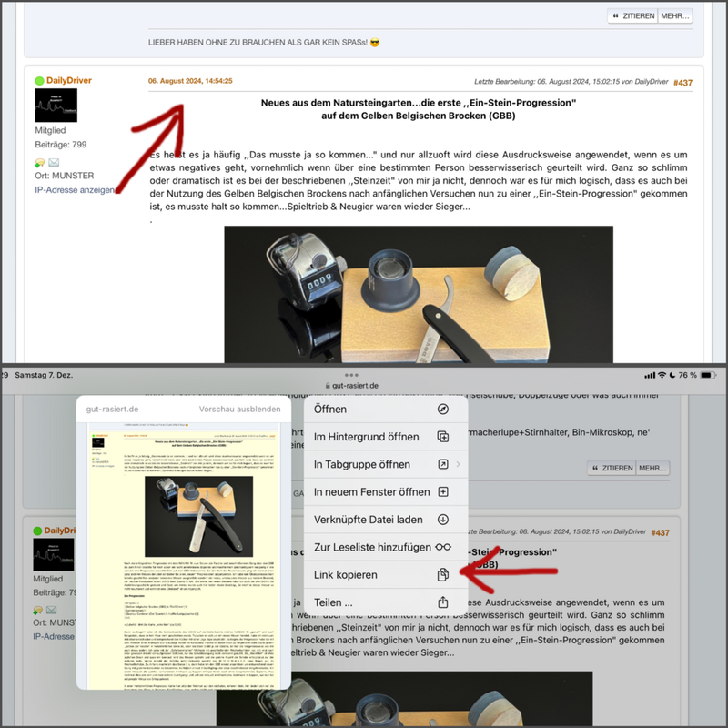Click the speech bubble profile icon in the top post
Viewport: 728px width, 728px height.
point(40,162)
